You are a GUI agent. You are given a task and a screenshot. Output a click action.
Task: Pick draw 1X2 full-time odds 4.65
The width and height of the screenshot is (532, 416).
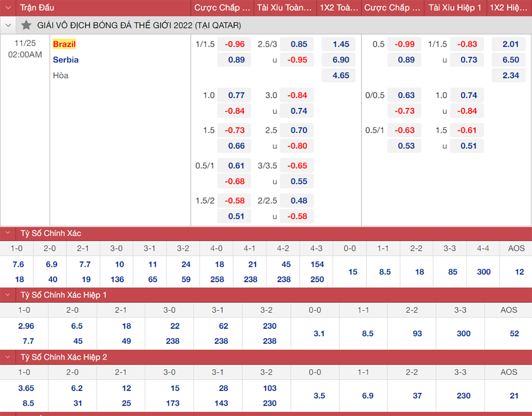pyautogui.click(x=339, y=75)
